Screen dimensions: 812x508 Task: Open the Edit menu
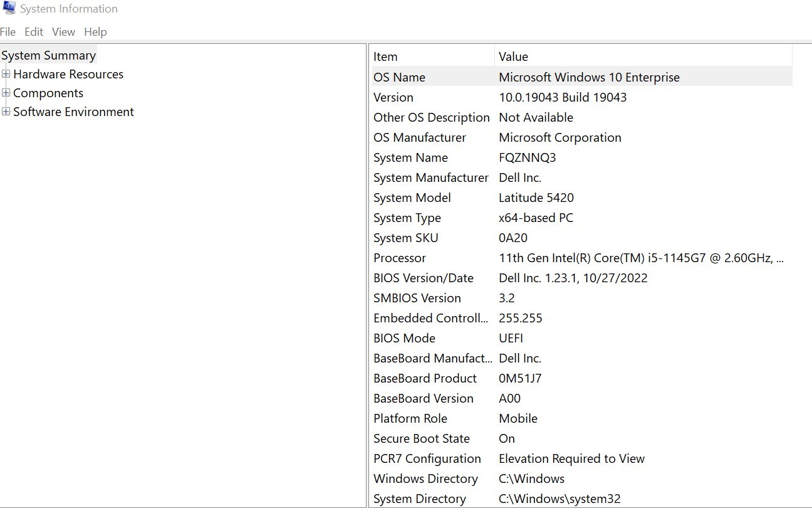coord(34,32)
